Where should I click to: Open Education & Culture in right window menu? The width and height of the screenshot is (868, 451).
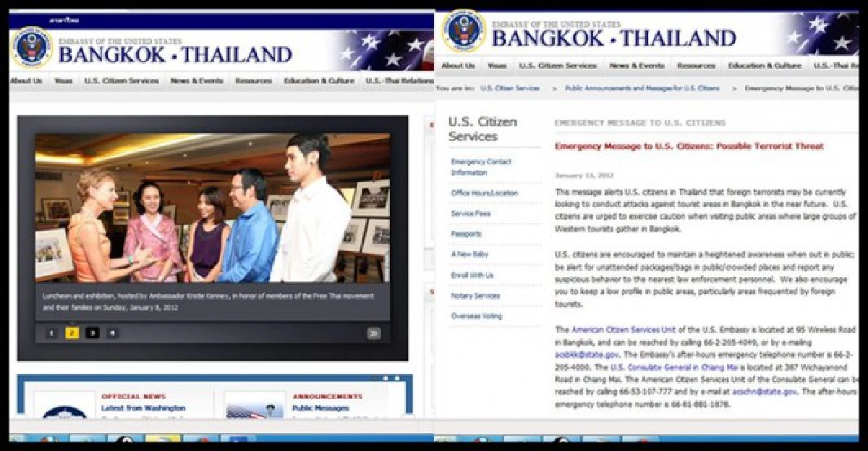coord(765,65)
